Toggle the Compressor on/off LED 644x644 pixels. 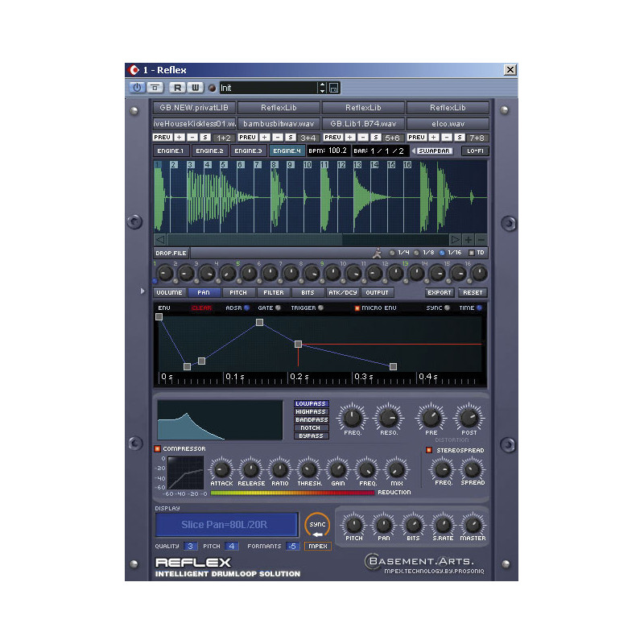coord(158,448)
